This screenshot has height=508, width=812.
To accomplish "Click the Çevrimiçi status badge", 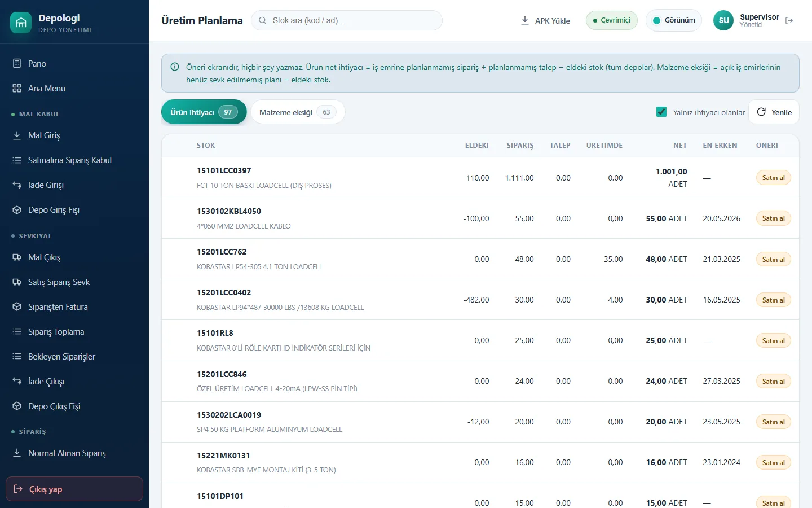I will coord(612,20).
